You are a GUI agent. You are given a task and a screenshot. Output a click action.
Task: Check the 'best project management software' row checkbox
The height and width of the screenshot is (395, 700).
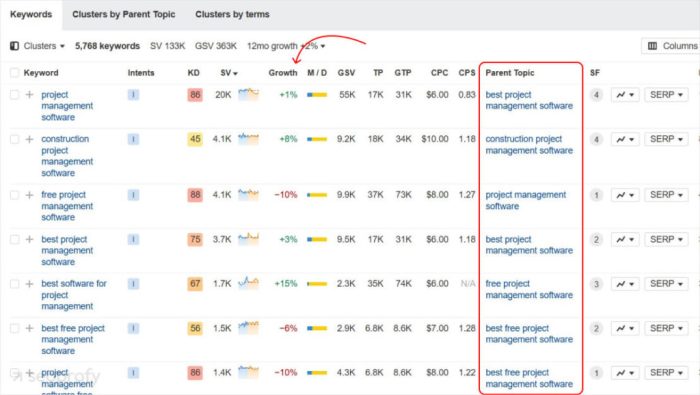[14, 239]
